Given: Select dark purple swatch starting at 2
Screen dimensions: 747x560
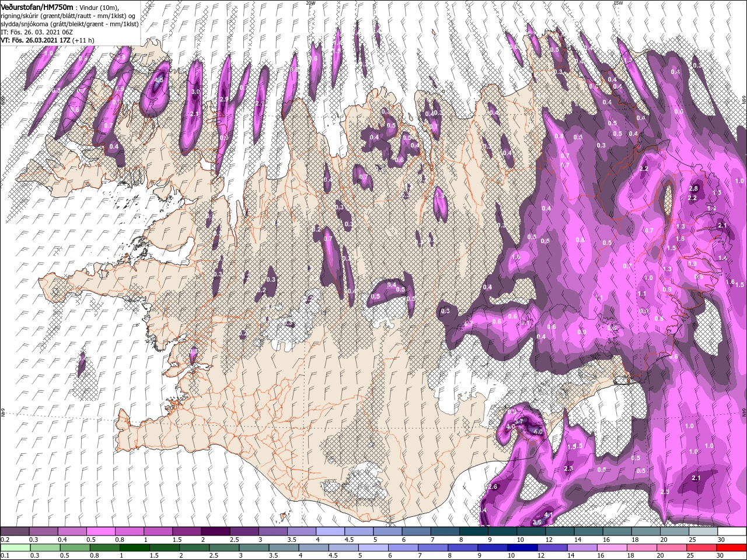Looking at the screenshot, I should pyautogui.click(x=215, y=531).
